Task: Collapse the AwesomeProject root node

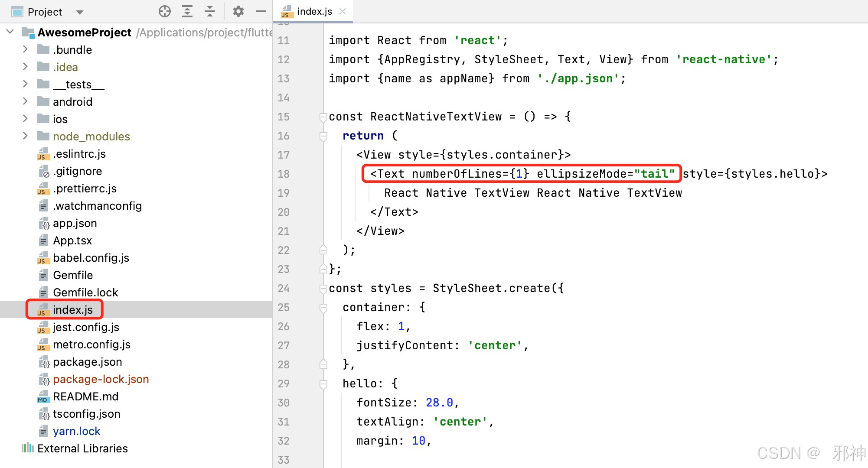Action: point(10,32)
